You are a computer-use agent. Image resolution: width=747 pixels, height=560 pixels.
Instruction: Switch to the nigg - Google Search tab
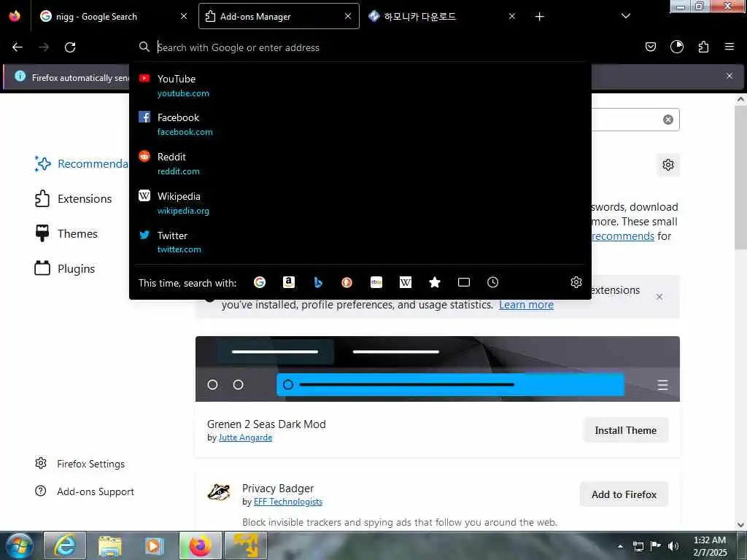tap(113, 17)
